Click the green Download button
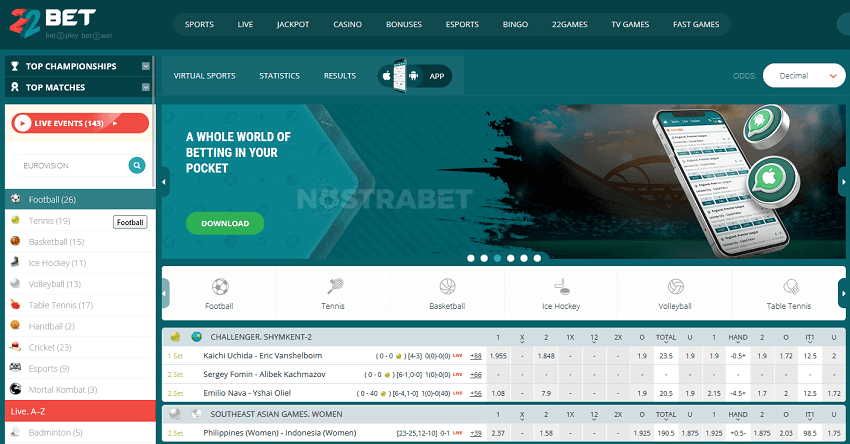 (225, 223)
